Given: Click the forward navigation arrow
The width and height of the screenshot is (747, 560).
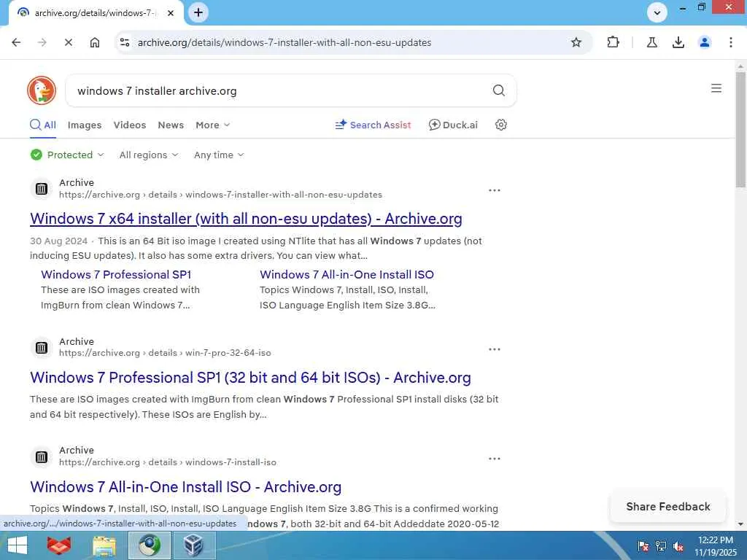Looking at the screenshot, I should 42,42.
